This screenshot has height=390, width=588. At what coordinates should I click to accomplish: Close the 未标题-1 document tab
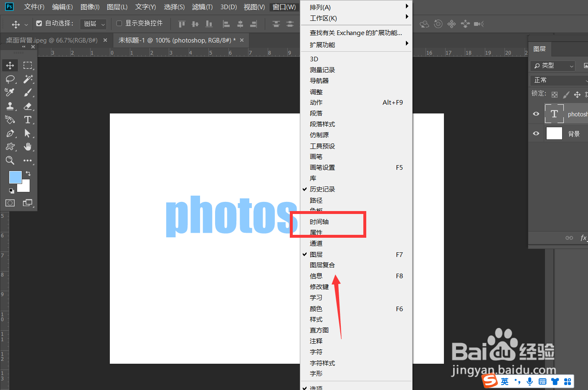(x=241, y=40)
